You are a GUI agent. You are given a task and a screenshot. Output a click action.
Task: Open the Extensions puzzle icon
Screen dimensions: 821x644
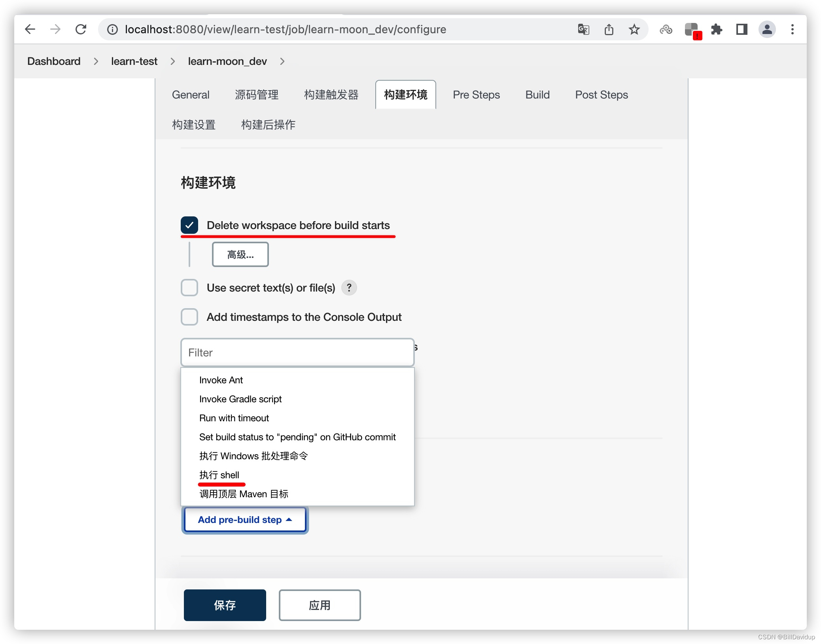click(717, 29)
